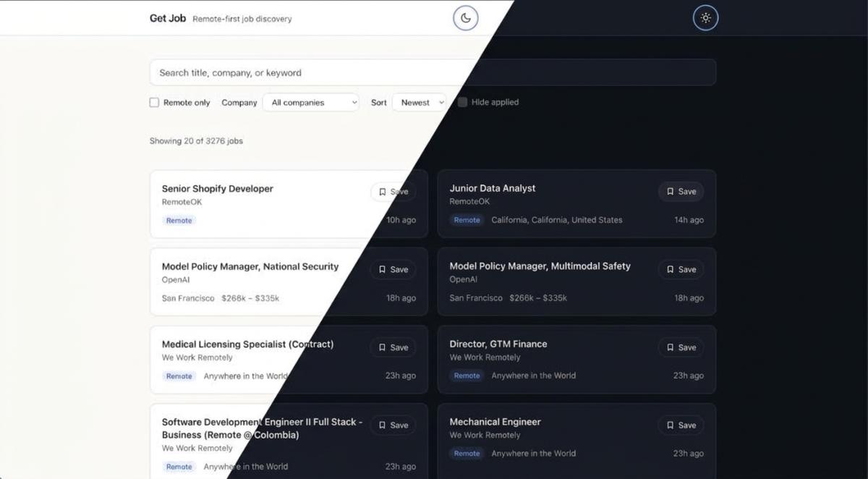Click the Remote badge on Director, GTM Finance

click(x=467, y=376)
